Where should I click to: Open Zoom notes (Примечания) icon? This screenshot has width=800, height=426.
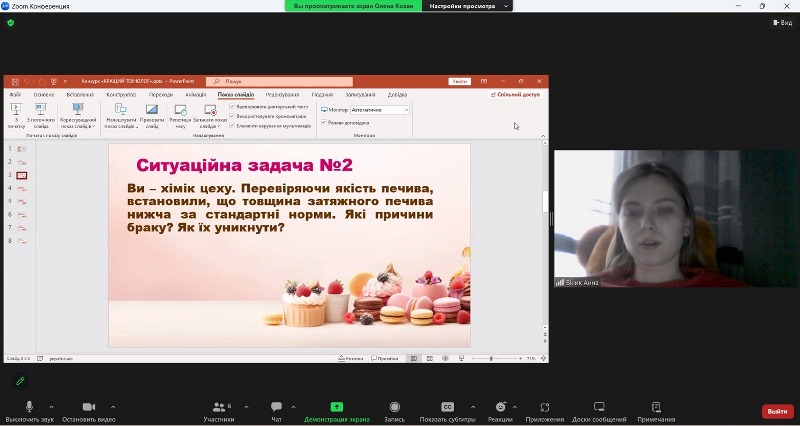click(x=656, y=407)
